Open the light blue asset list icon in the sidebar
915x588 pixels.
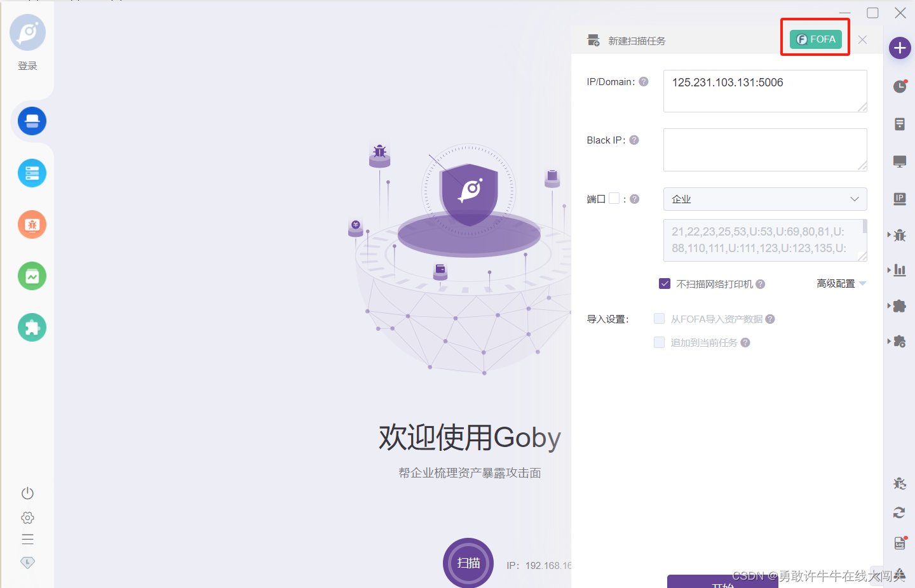point(32,173)
